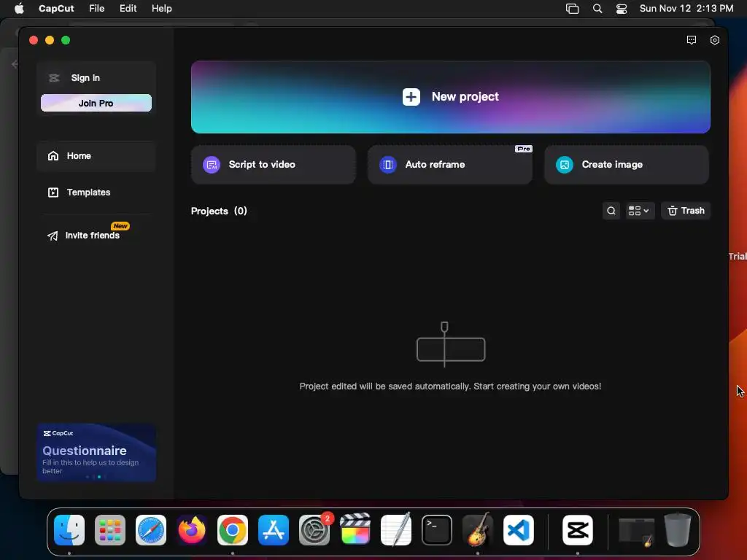Click Stage Manager icon in menu bar
This screenshot has height=560, width=747.
tap(572, 9)
